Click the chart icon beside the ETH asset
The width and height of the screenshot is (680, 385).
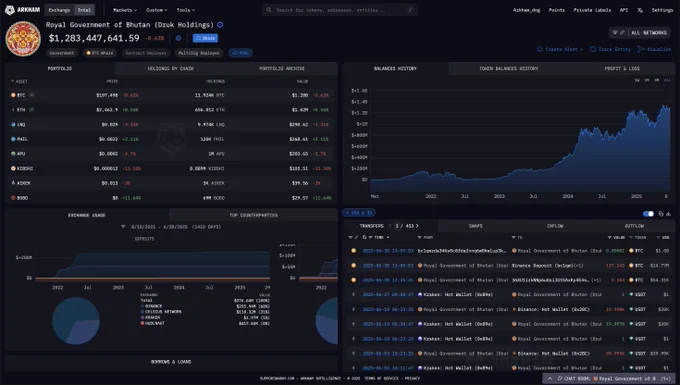(31, 110)
